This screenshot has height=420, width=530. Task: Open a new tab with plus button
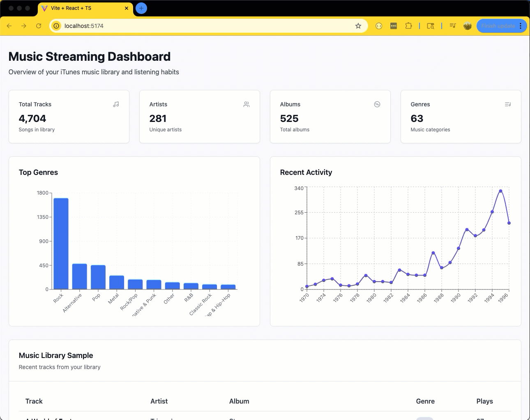141,8
